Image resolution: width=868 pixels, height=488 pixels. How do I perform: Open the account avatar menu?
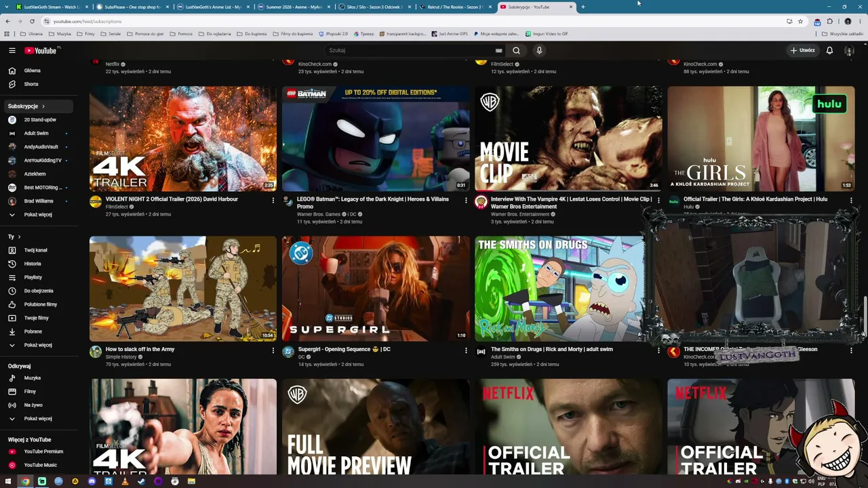click(848, 50)
